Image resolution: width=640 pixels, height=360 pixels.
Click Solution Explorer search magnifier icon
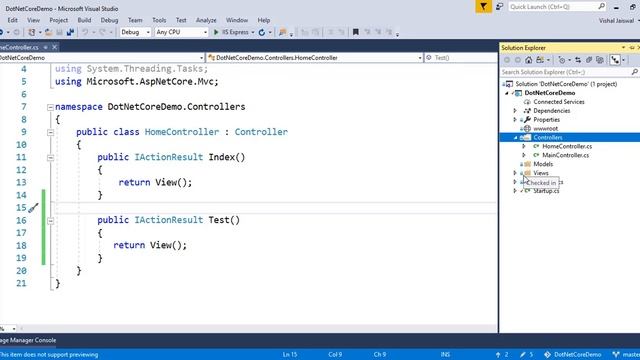tap(634, 72)
